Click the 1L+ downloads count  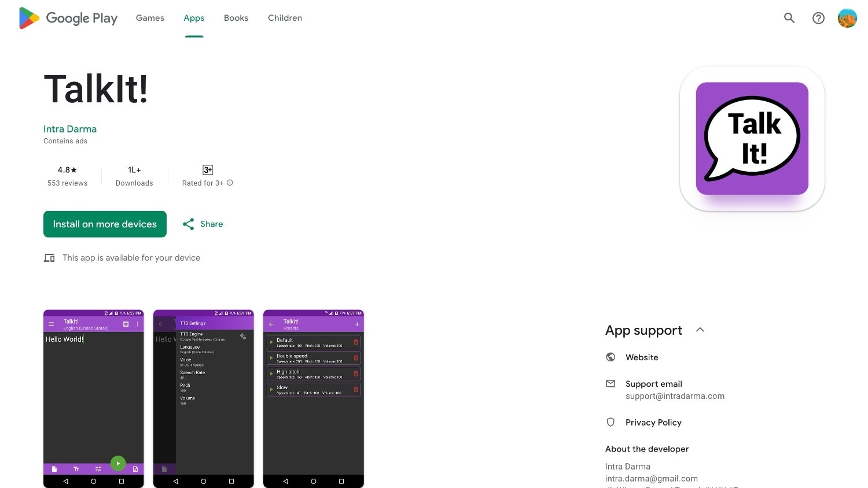pos(134,170)
